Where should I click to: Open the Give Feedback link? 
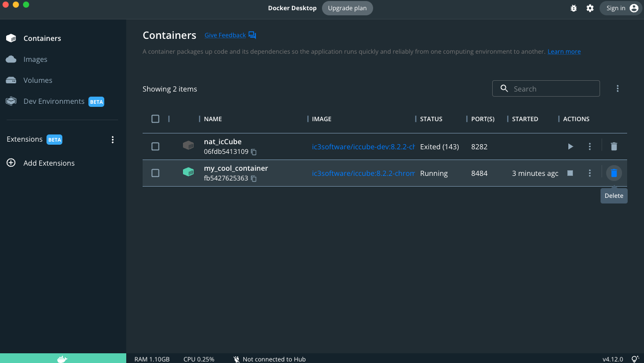(230, 35)
